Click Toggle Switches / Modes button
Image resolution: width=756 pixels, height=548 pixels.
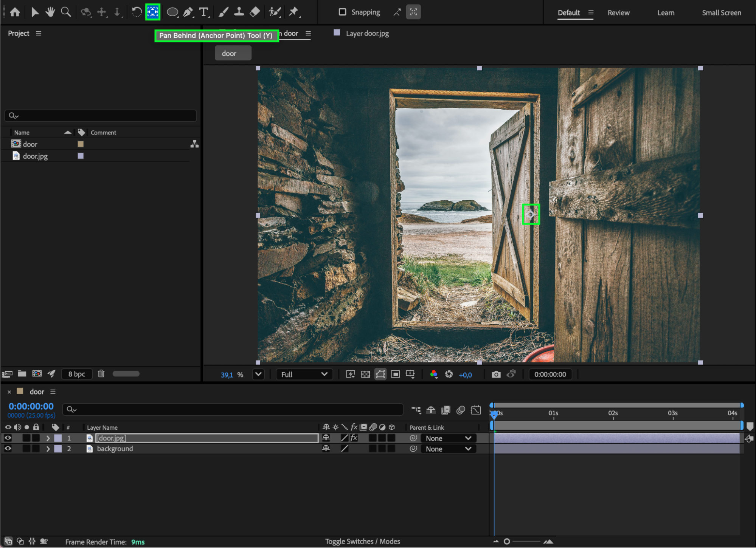tap(362, 542)
